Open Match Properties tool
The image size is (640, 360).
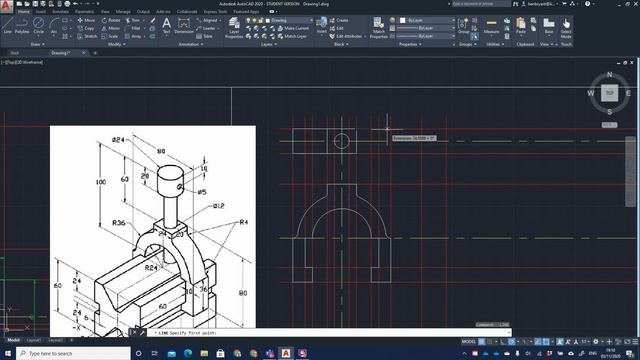click(x=378, y=28)
